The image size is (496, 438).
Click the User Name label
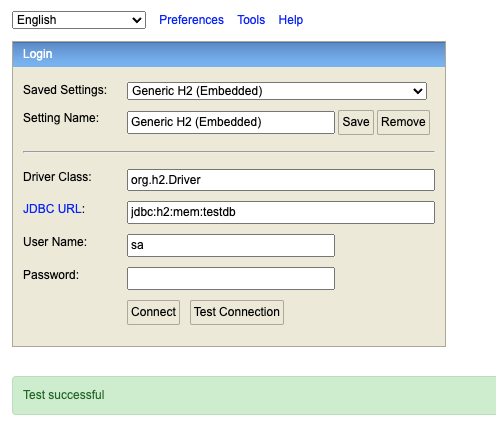point(55,242)
